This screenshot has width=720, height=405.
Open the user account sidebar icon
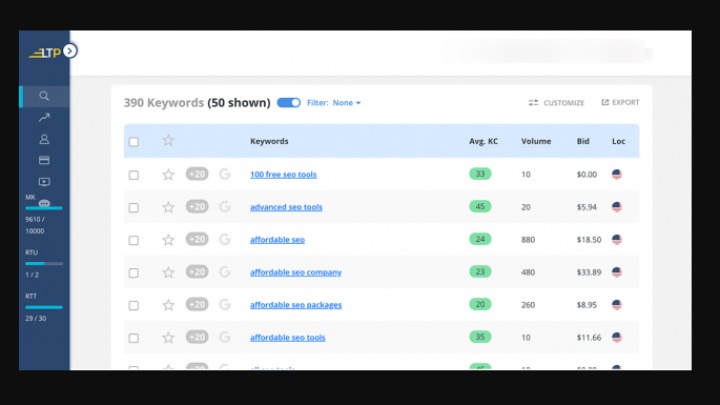tap(44, 139)
